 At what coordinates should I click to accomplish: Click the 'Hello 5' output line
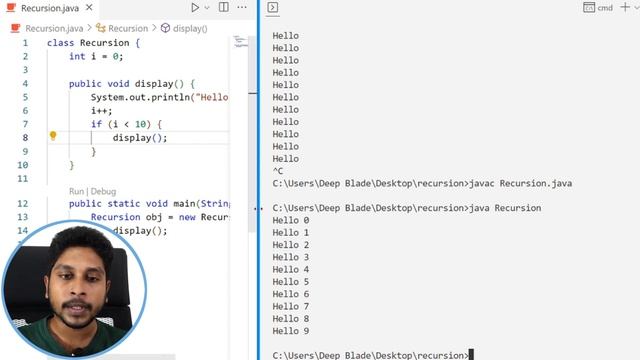[x=291, y=282]
